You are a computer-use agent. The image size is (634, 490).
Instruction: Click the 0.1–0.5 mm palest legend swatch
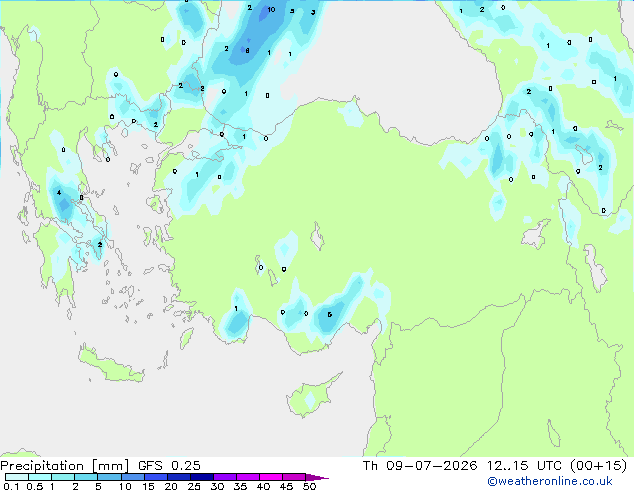click(x=17, y=477)
